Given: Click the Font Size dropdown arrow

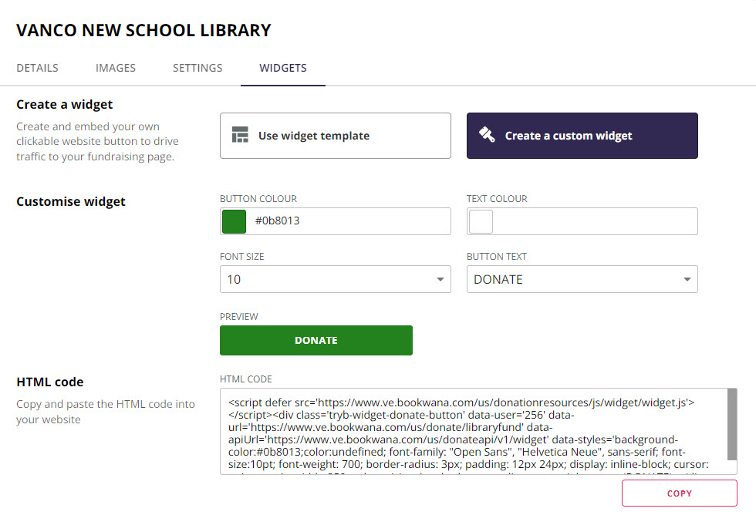Looking at the screenshot, I should point(440,280).
